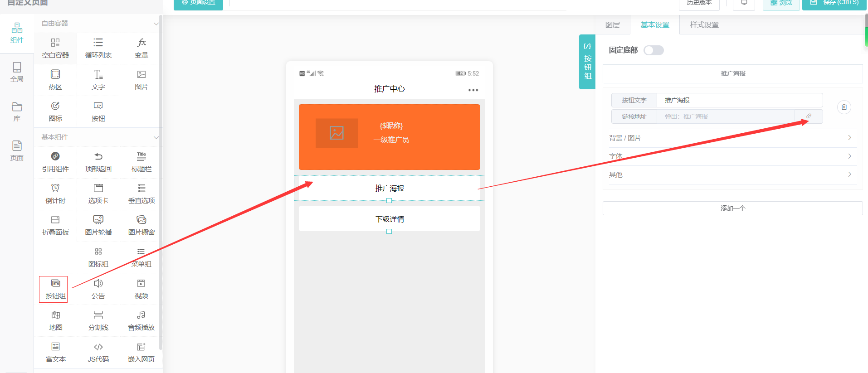Screen dimensions: 868x373
Task: Select the 组件 sidebar section
Action: [x=17, y=34]
